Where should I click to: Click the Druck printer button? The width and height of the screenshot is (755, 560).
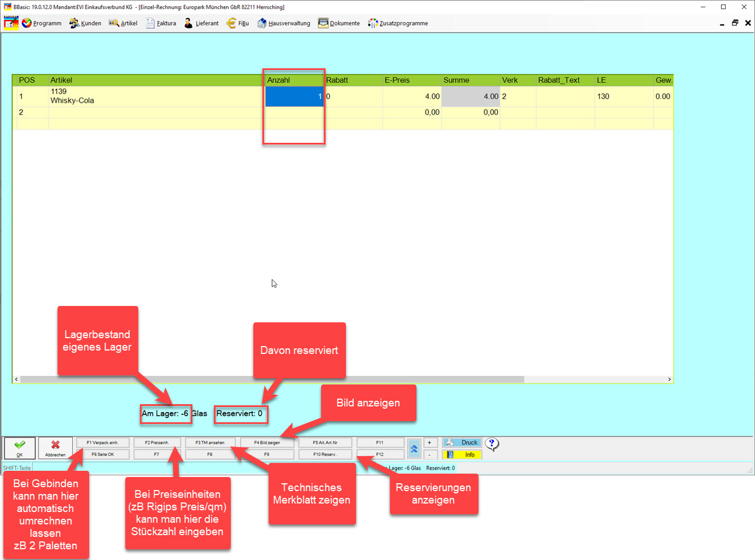pyautogui.click(x=462, y=443)
